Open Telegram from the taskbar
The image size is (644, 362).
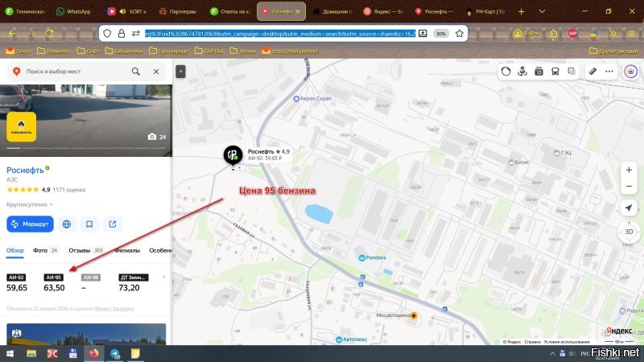115,353
